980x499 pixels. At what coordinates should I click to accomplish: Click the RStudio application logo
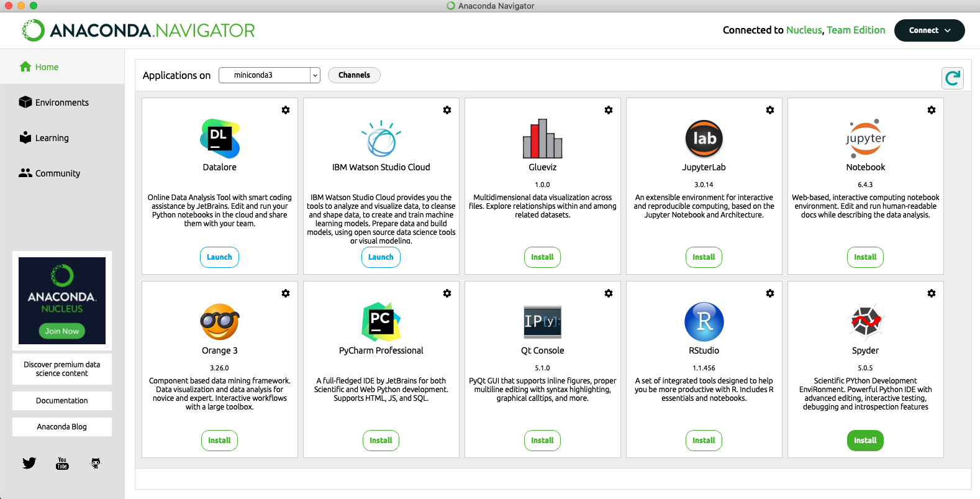[704, 321]
